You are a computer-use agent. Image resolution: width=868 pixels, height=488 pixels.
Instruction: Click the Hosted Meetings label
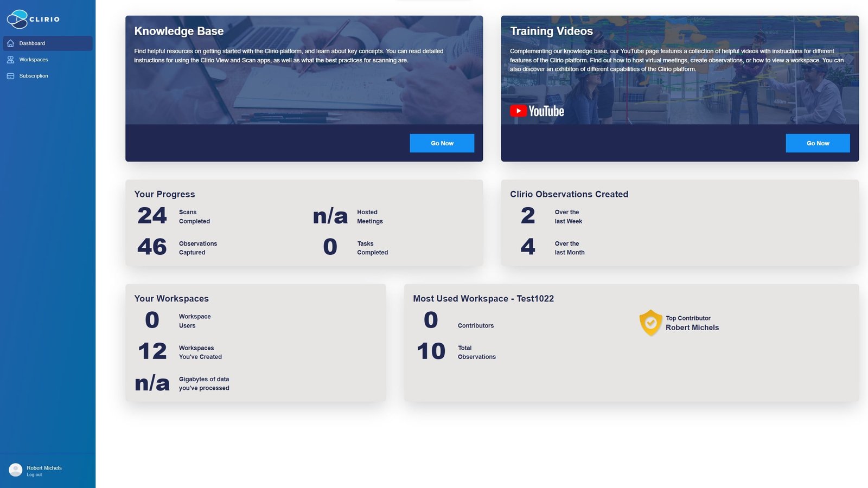click(370, 217)
